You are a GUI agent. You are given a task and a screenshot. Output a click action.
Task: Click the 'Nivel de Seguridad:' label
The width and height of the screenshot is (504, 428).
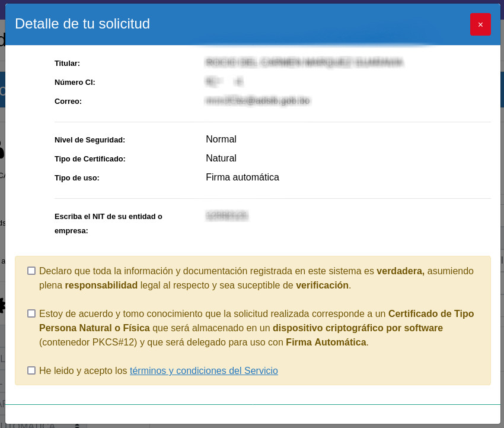pyautogui.click(x=90, y=140)
